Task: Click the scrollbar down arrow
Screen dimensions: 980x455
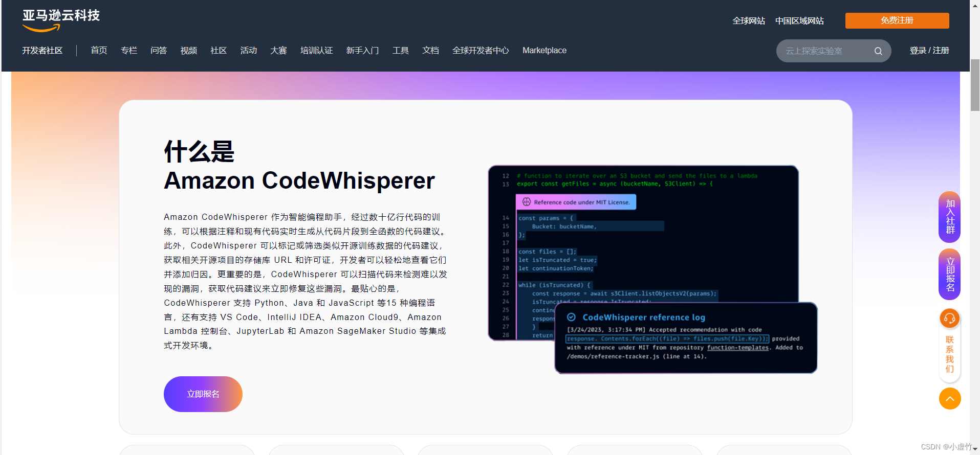Action: (975, 449)
